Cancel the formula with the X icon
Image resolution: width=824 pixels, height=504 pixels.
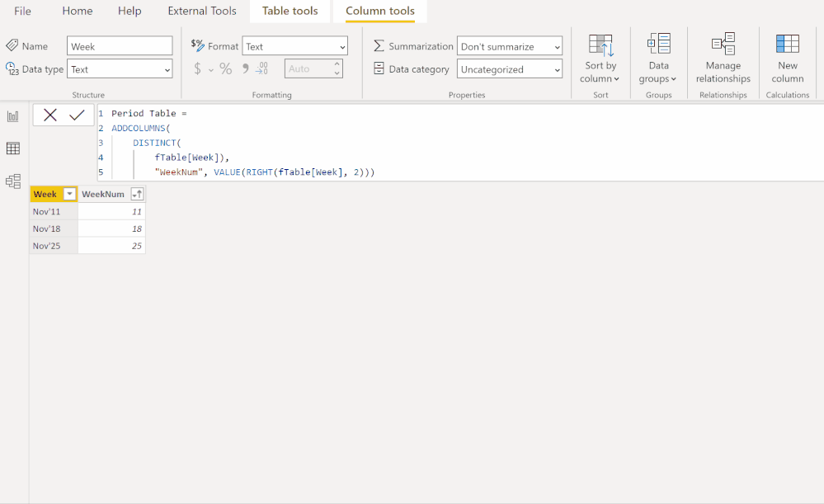point(50,115)
